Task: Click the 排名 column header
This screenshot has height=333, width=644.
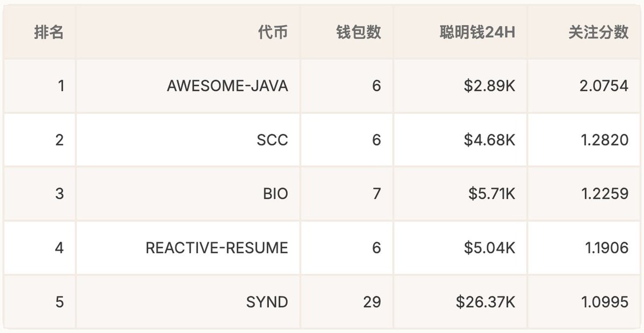Action: click(x=49, y=32)
